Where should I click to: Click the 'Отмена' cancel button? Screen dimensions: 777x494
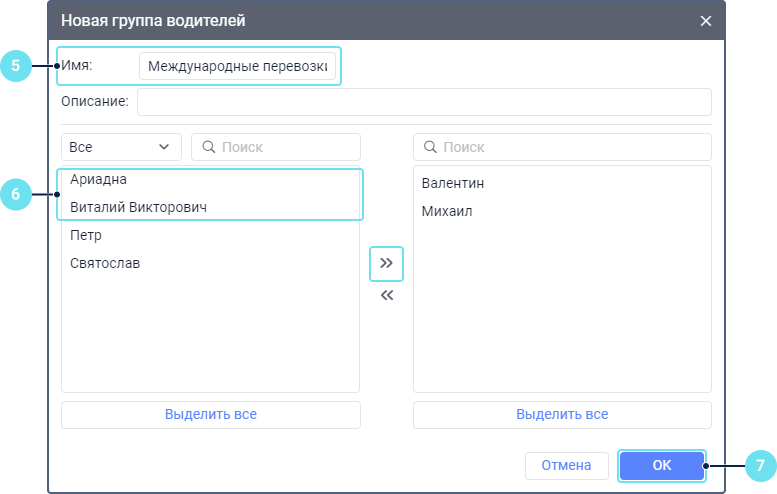[x=566, y=465]
